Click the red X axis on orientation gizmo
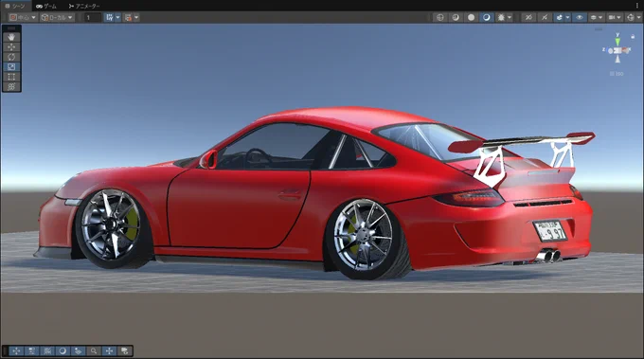 pos(626,50)
